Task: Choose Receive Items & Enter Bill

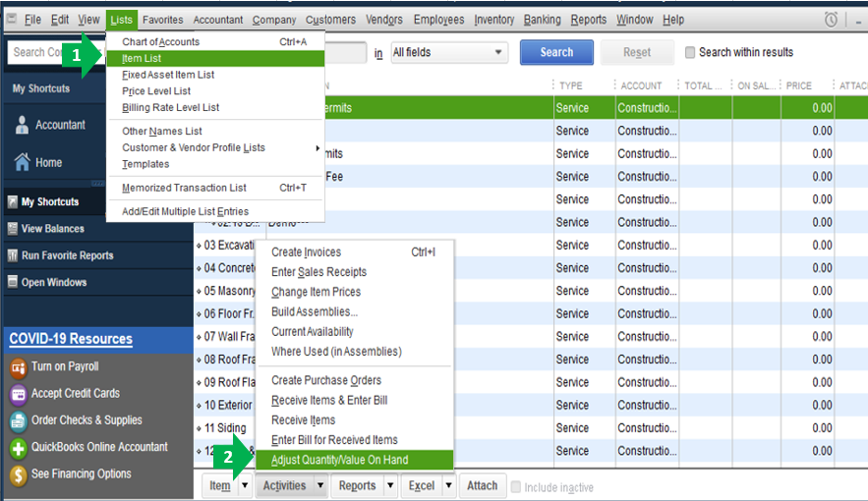Action: click(355, 401)
